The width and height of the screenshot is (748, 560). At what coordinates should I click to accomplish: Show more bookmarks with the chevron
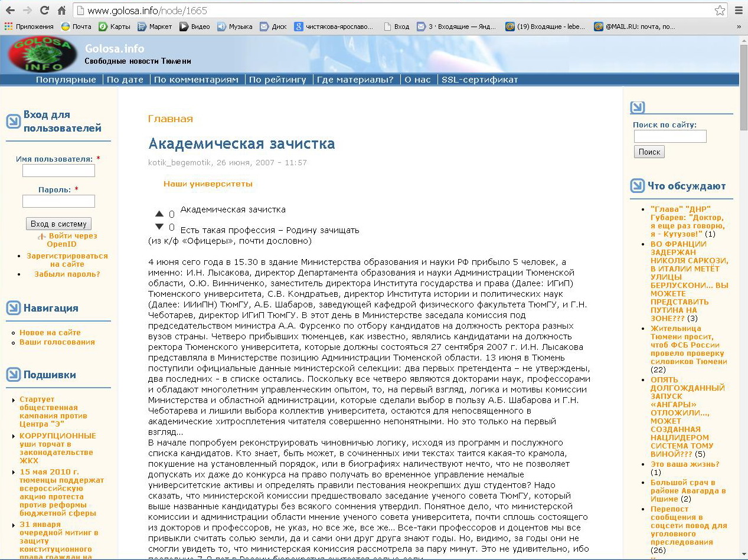click(739, 27)
